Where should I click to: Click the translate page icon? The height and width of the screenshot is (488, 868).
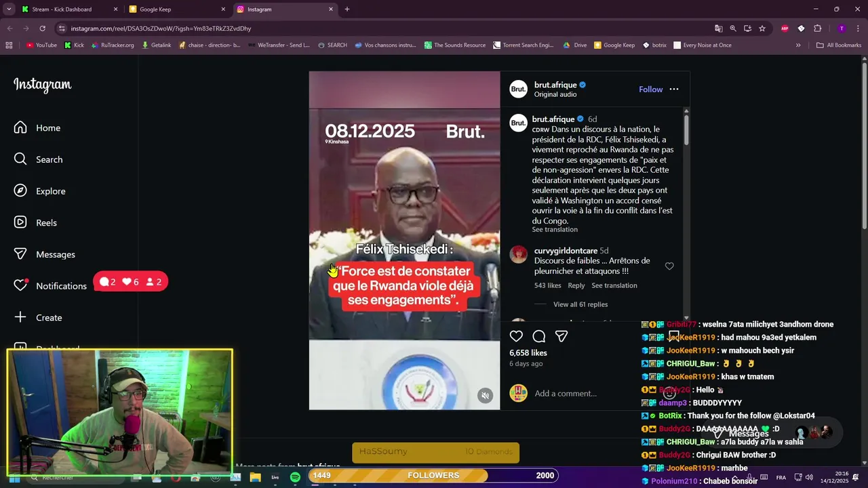[x=719, y=28]
